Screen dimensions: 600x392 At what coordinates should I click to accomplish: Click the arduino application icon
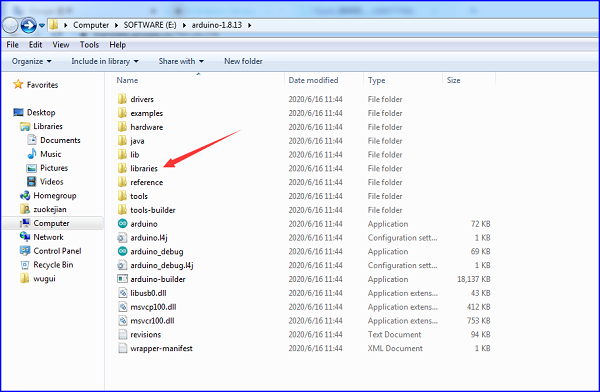(x=122, y=224)
